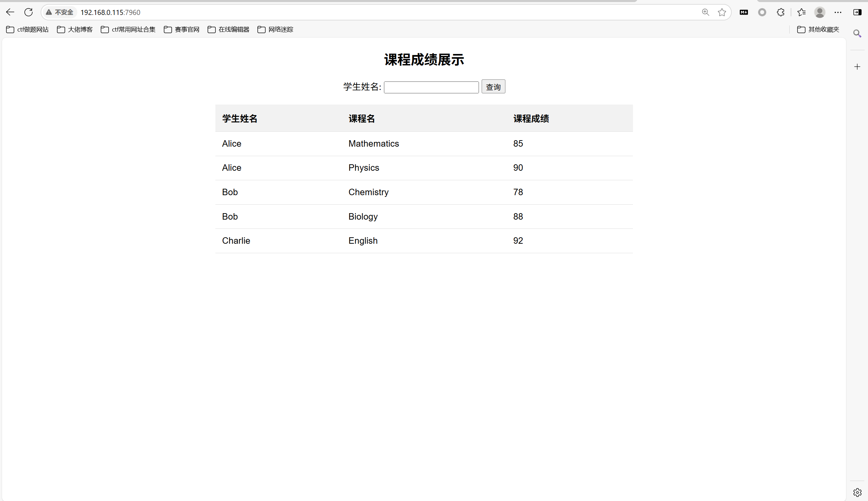Click the circular extension icon in toolbar
The image size is (868, 501).
(762, 12)
